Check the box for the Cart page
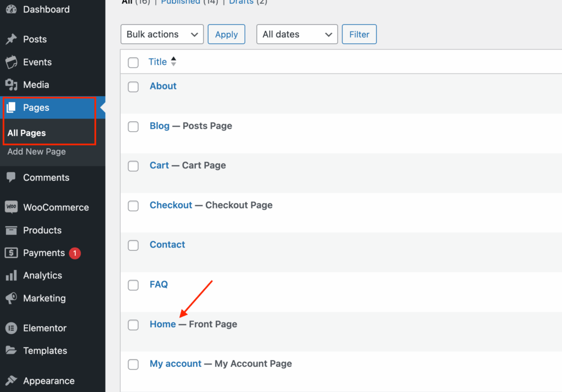Image resolution: width=562 pixels, height=392 pixels. pos(133,166)
